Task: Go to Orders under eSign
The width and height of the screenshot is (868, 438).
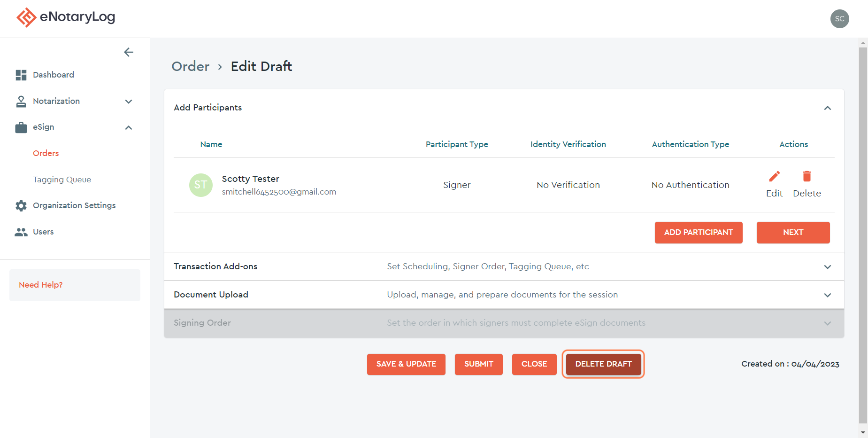Action: (46, 153)
